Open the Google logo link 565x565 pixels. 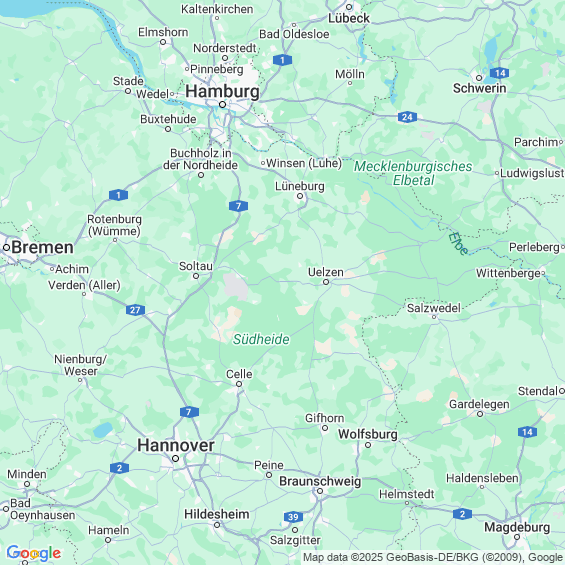click(34, 553)
